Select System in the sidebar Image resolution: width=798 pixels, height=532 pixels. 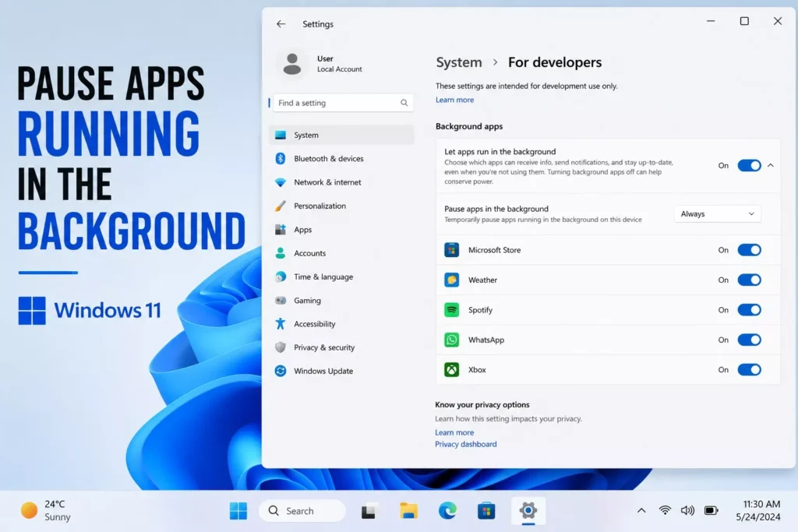point(341,135)
